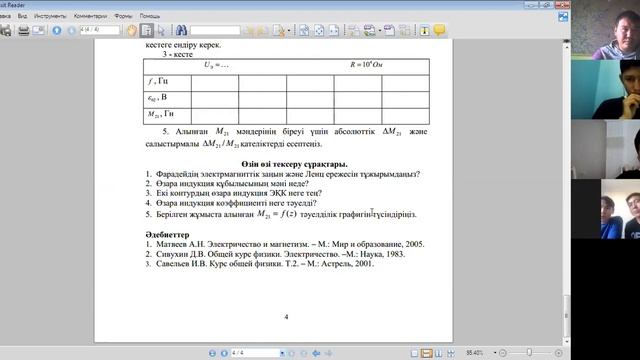Screen dimensions: 640x360
Task: Click the search text input box
Action: coord(215,30)
